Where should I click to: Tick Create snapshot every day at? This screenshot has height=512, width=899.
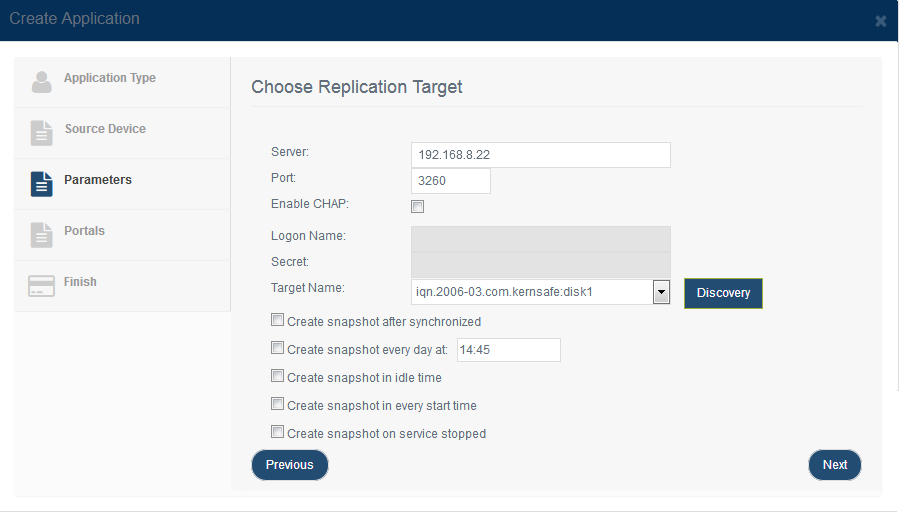[277, 348]
